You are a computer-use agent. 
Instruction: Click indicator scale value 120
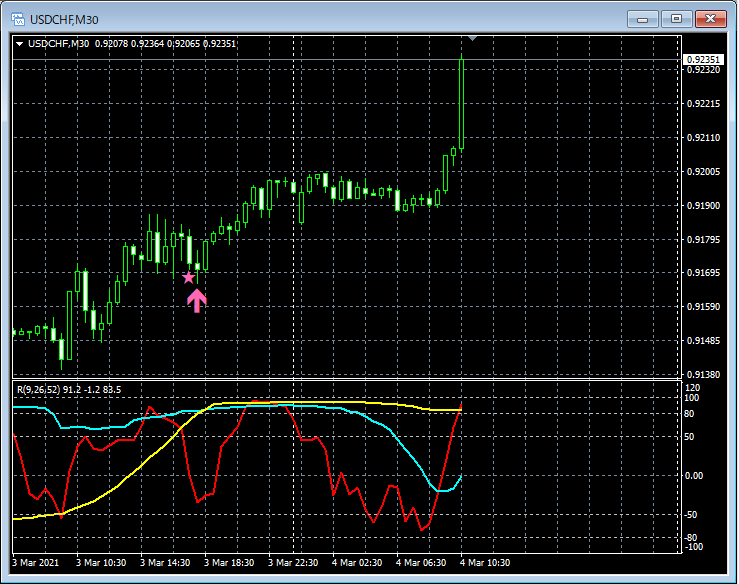pyautogui.click(x=692, y=387)
